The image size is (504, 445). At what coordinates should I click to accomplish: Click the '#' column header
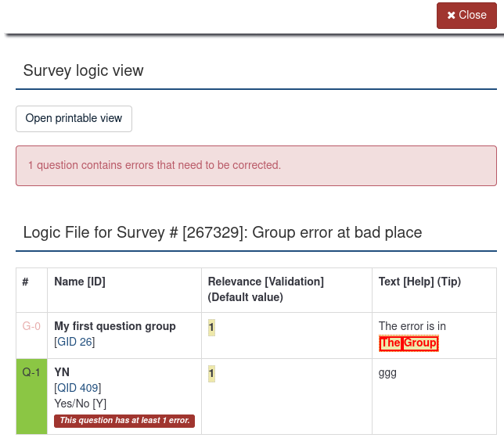(26, 282)
